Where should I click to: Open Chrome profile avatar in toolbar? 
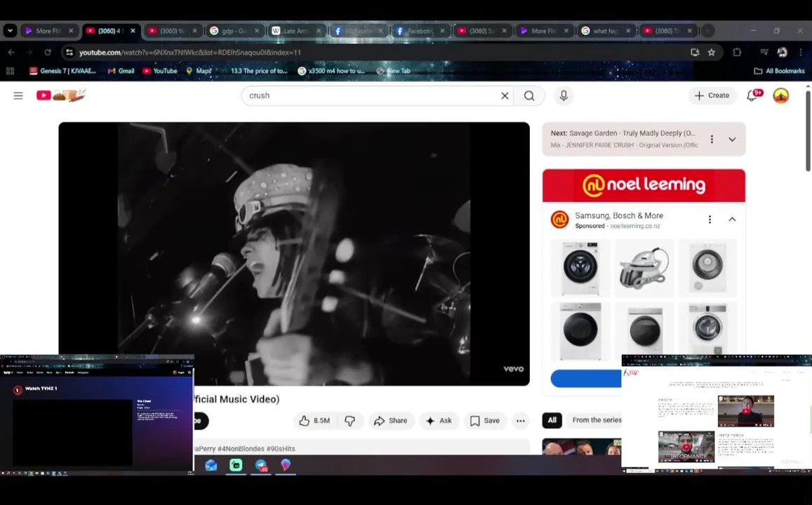(782, 53)
